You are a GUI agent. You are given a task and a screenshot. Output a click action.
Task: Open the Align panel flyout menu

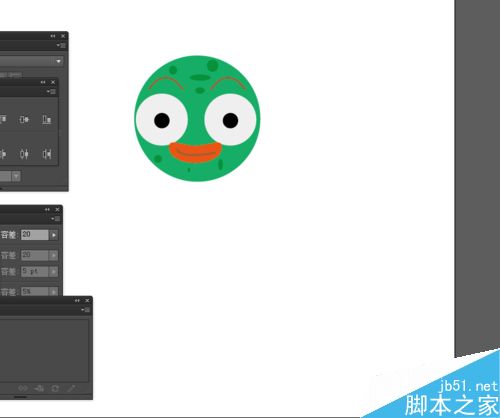52,91
